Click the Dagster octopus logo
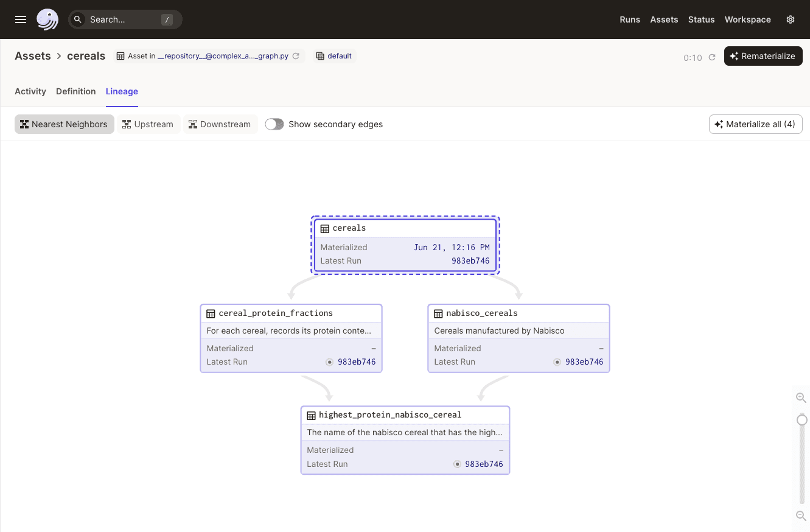Image resolution: width=810 pixels, height=532 pixels. (47, 19)
